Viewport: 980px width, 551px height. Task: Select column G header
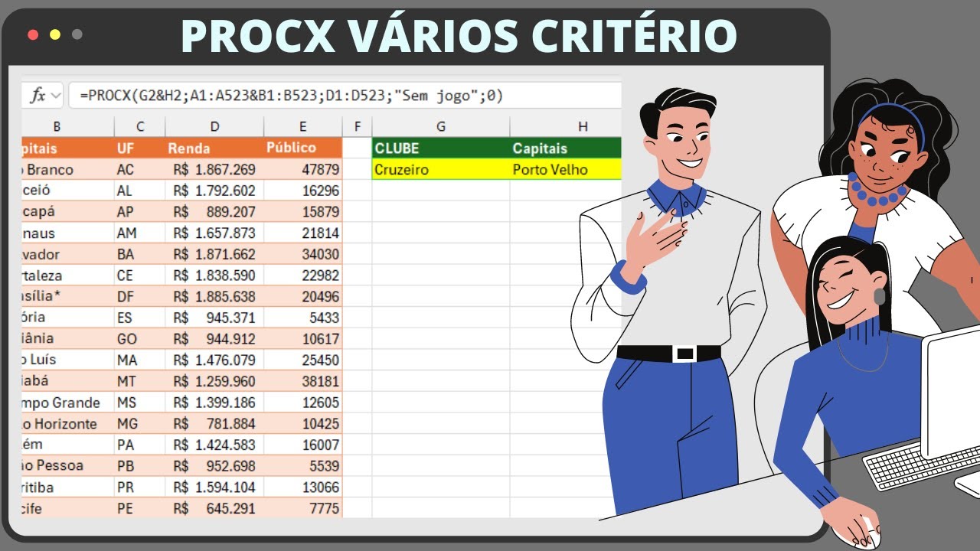coord(440,126)
